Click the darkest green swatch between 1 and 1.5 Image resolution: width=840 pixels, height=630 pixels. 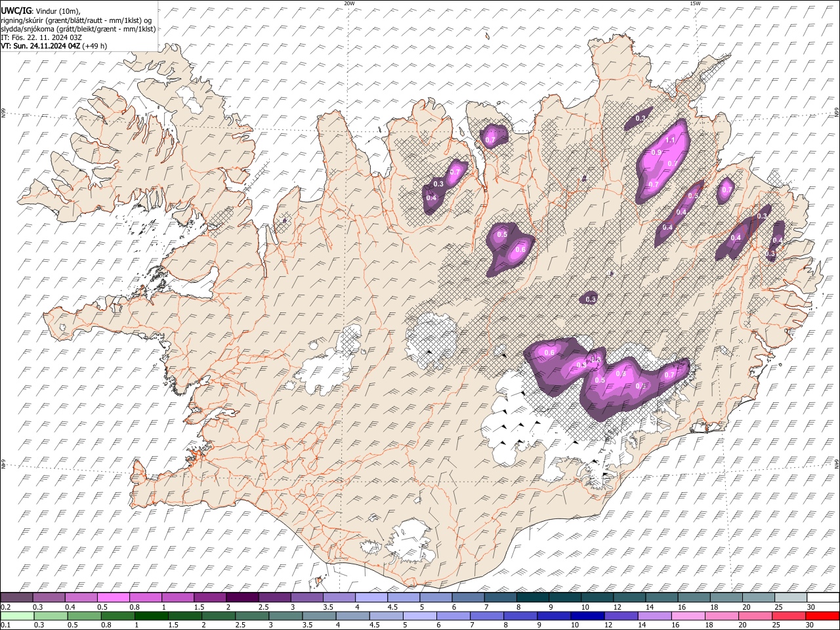152,616
